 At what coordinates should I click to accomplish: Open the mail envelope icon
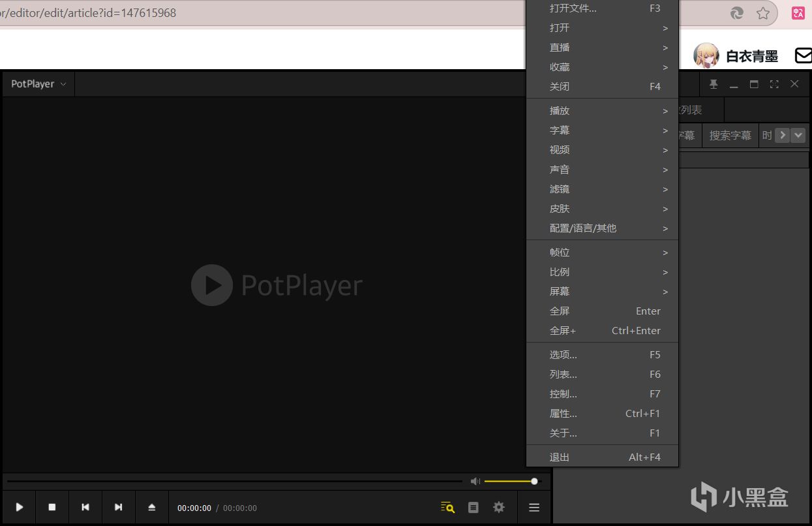[803, 55]
